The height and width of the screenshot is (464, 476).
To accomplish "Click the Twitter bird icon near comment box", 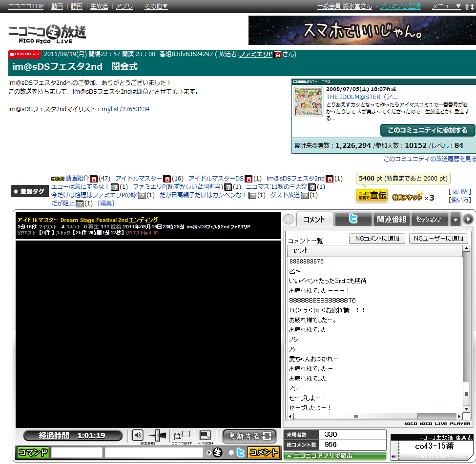I will click(x=241, y=452).
